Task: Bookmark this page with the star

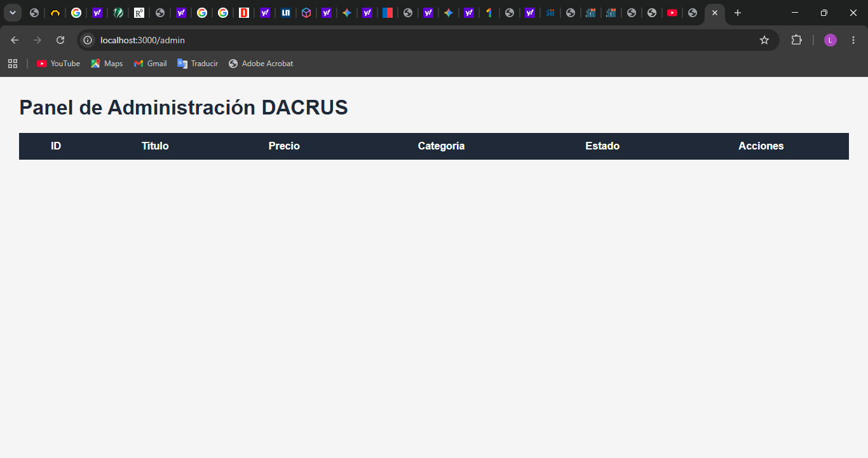Action: (x=764, y=40)
